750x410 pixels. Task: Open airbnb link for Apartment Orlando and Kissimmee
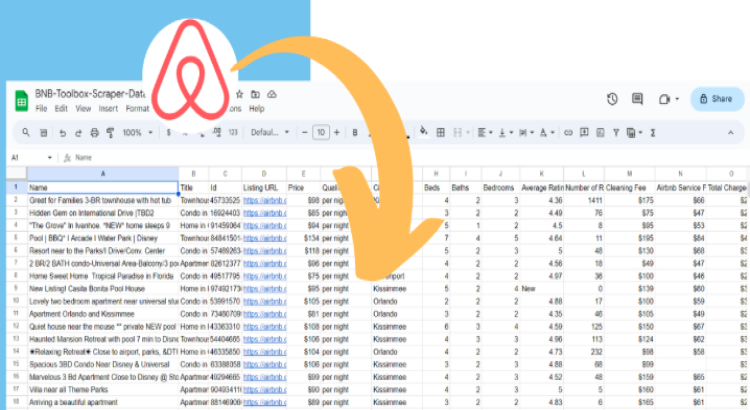coord(265,314)
